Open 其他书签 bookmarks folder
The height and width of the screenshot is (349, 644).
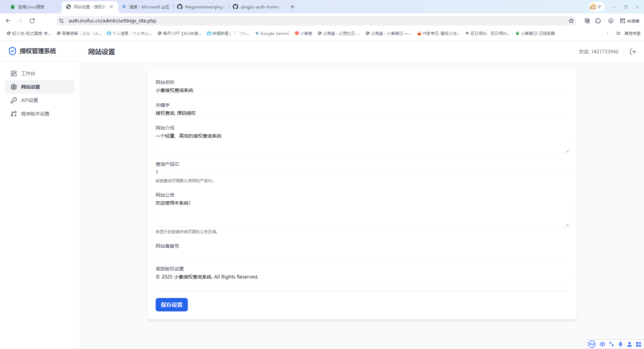click(x=632, y=33)
